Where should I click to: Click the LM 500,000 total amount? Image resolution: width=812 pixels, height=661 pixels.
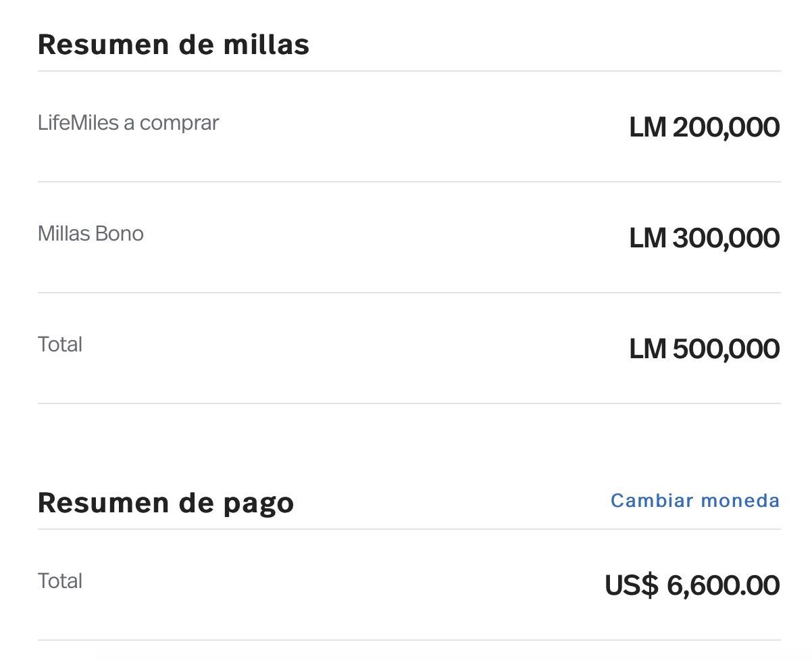pyautogui.click(x=705, y=349)
